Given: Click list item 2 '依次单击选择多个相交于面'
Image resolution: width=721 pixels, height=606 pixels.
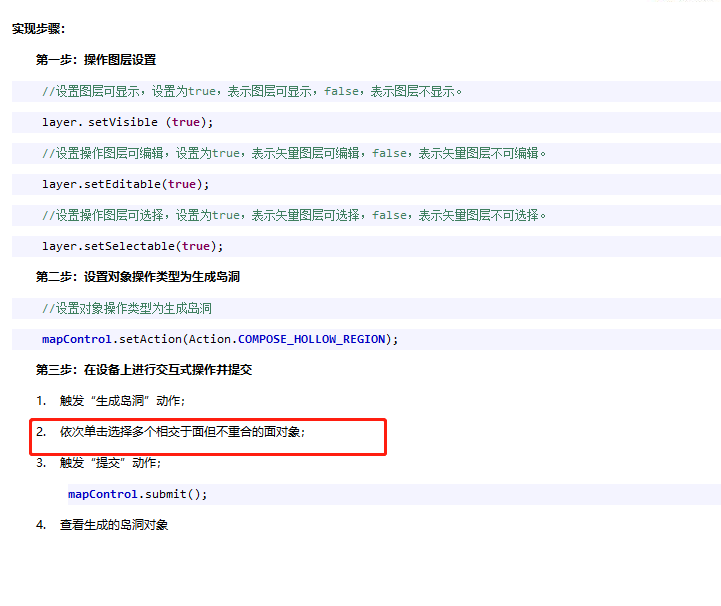Looking at the screenshot, I should click(171, 432).
